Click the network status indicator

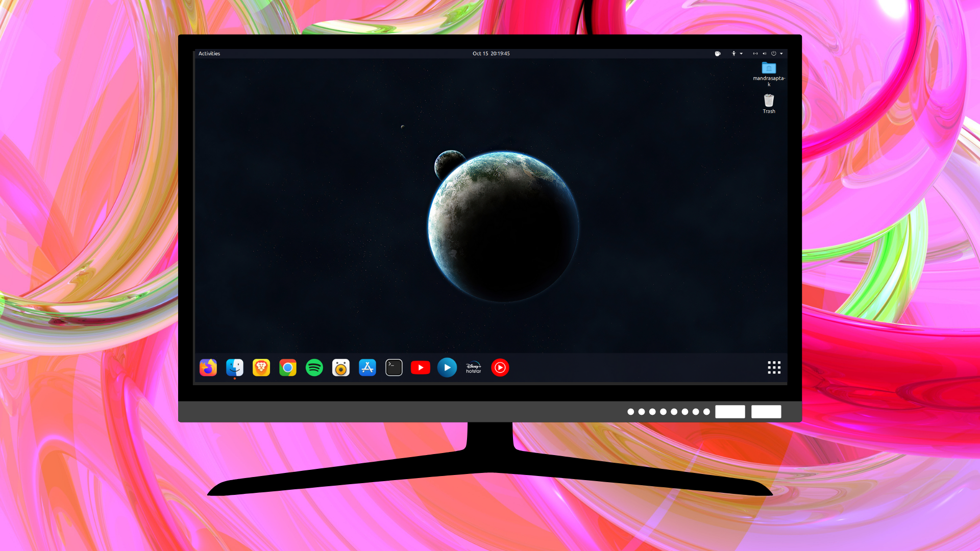click(x=755, y=54)
